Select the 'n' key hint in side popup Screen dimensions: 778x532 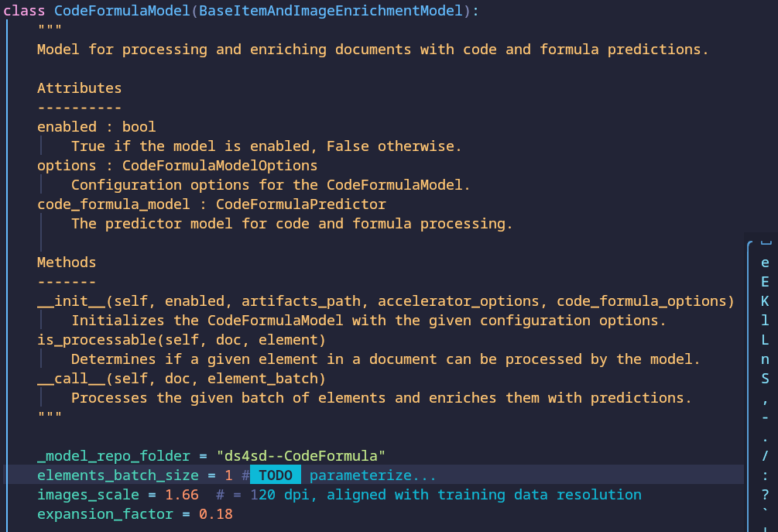click(765, 359)
